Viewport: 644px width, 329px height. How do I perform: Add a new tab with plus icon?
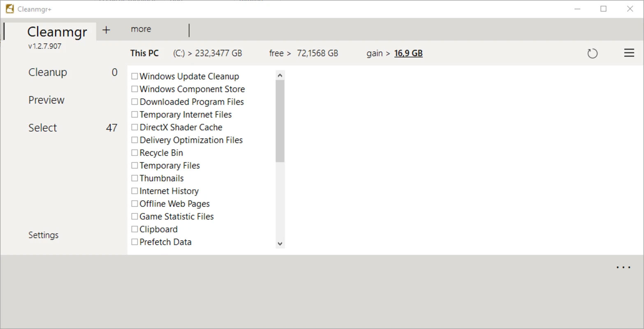click(106, 30)
